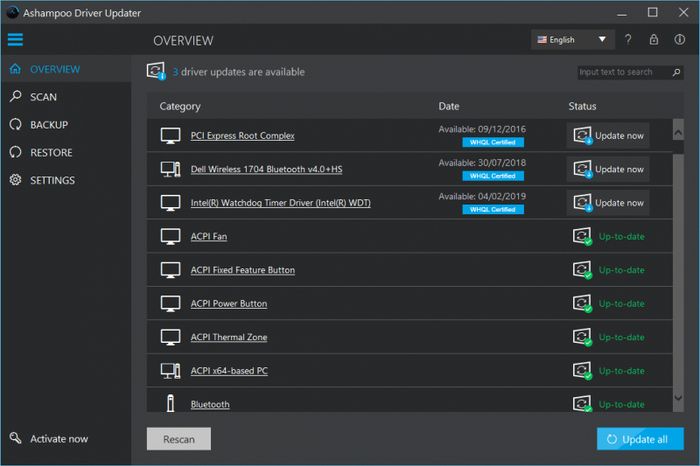Open the info about icon
The image size is (700, 466).
point(679,40)
